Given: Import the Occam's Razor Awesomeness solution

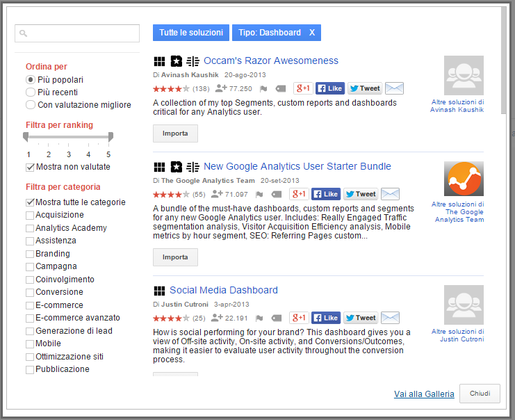Looking at the screenshot, I should [175, 133].
